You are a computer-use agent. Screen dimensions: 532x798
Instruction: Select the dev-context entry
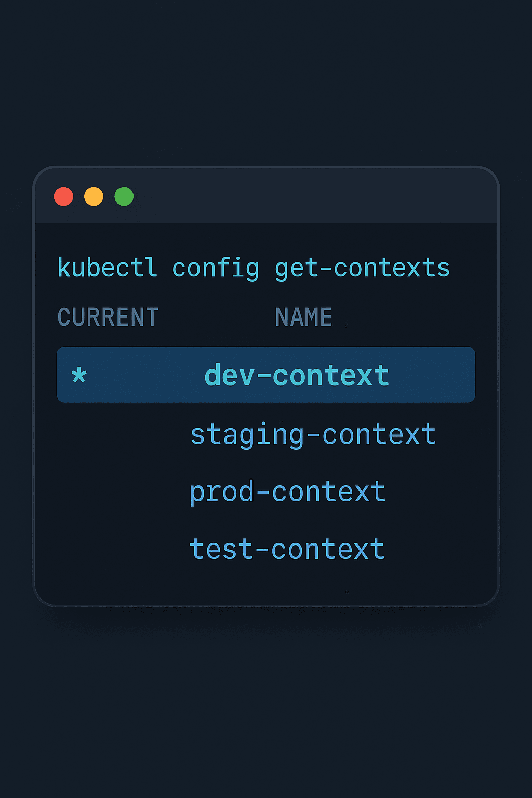click(297, 375)
